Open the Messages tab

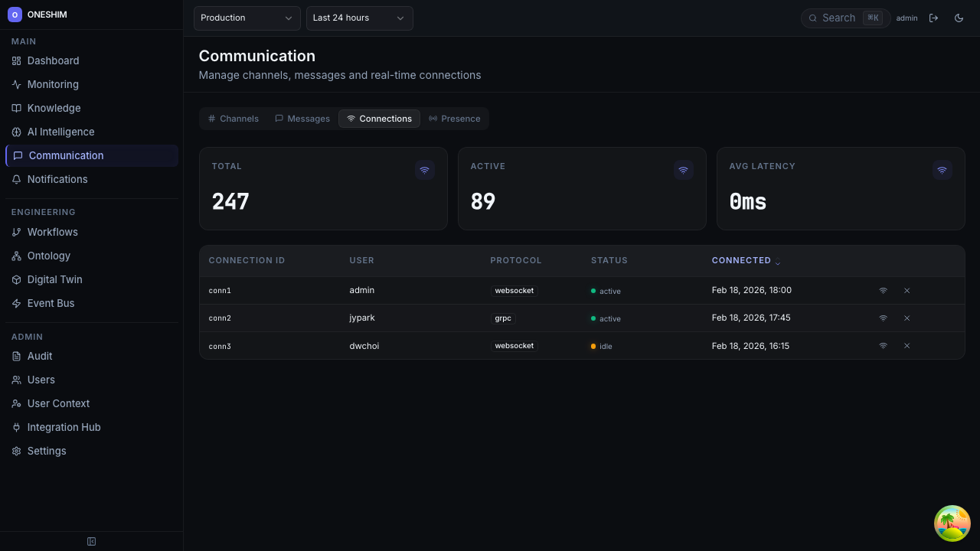(x=302, y=119)
